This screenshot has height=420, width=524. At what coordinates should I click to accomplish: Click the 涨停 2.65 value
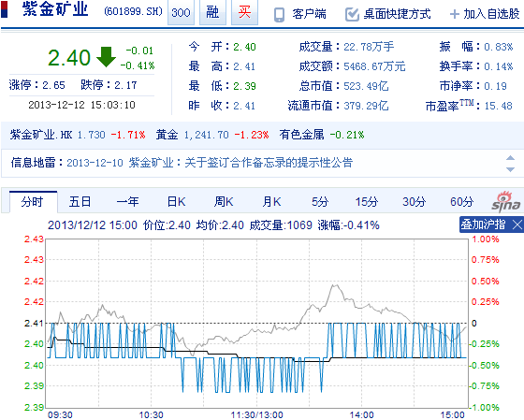53,85
